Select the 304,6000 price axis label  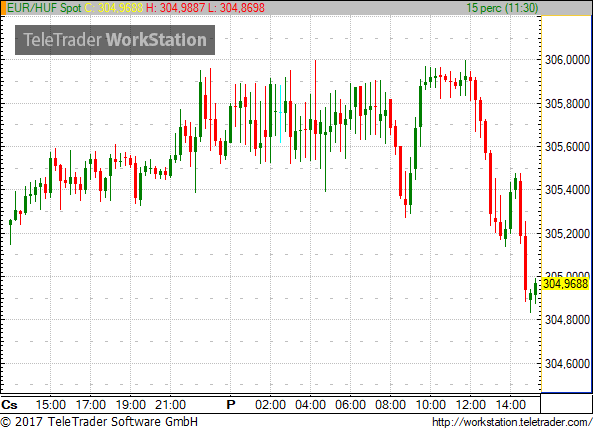567,364
